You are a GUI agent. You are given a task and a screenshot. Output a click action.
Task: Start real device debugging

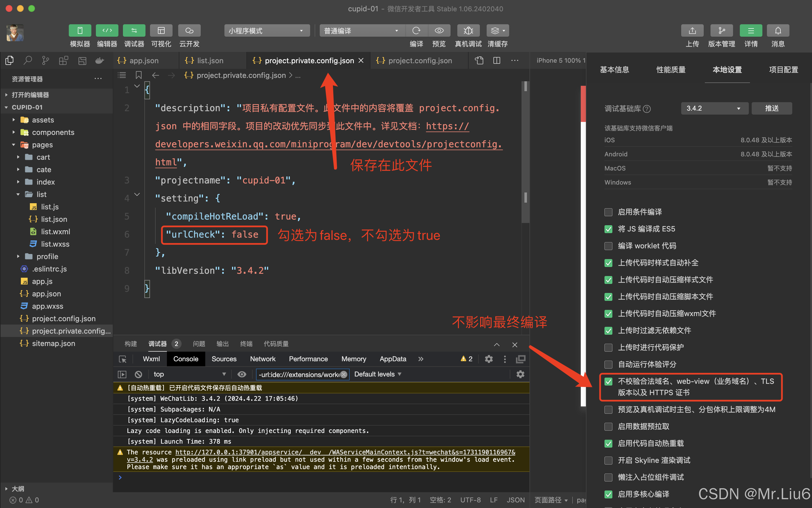[468, 30]
